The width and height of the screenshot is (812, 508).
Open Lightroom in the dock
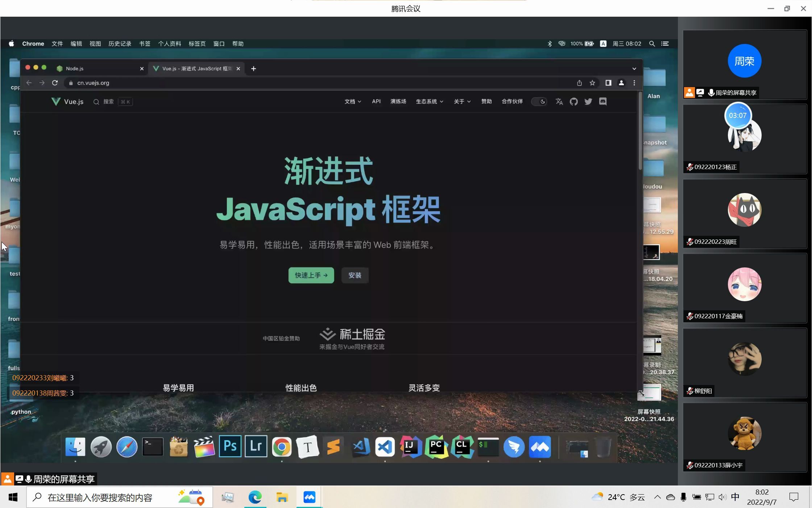[256, 446]
